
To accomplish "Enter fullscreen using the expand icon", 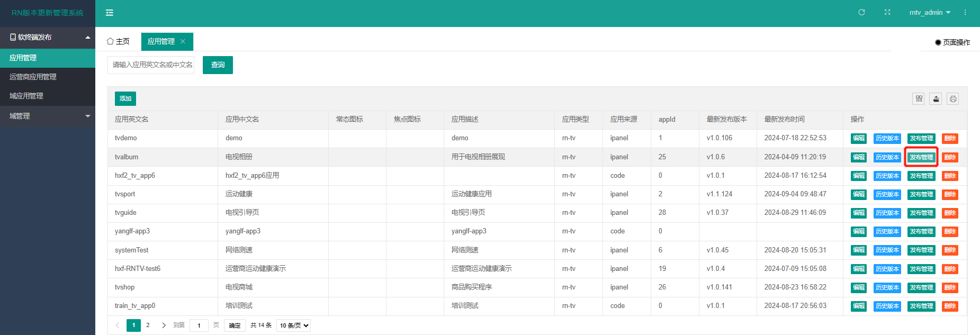I will tap(887, 13).
